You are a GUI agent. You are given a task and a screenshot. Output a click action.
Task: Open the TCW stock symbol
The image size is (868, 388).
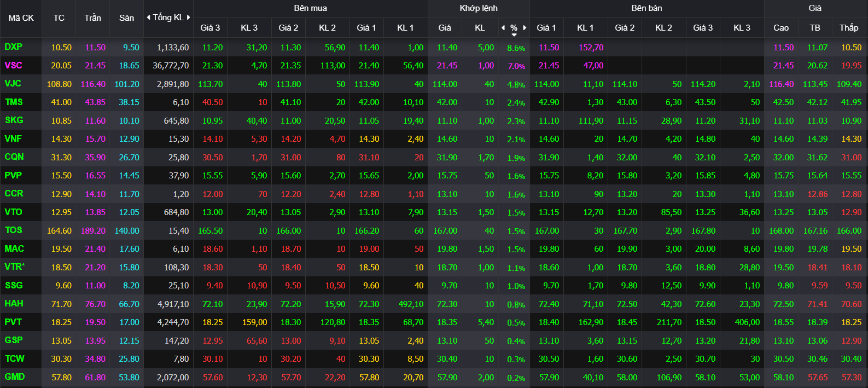tap(15, 359)
